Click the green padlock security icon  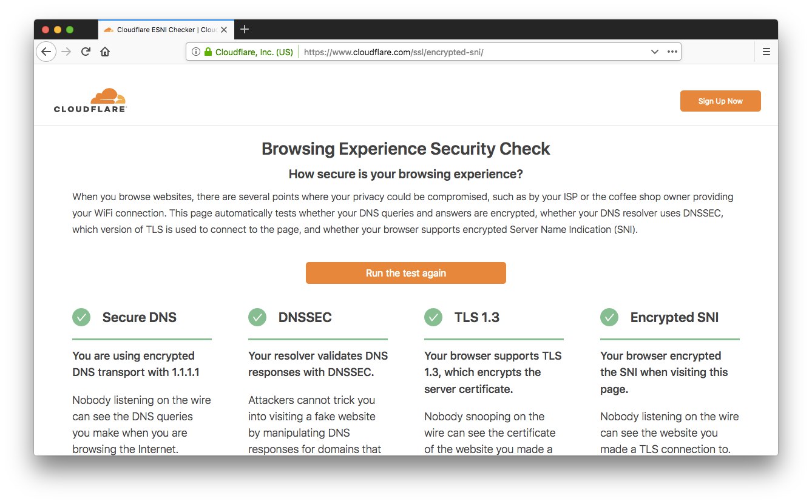coord(208,52)
